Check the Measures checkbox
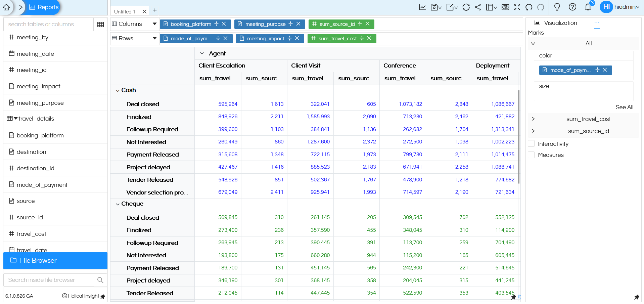Viewport: 644px width, 304px height. (x=531, y=155)
